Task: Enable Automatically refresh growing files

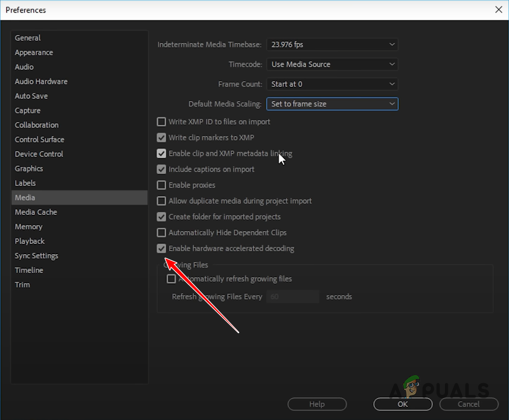Action: point(171,278)
